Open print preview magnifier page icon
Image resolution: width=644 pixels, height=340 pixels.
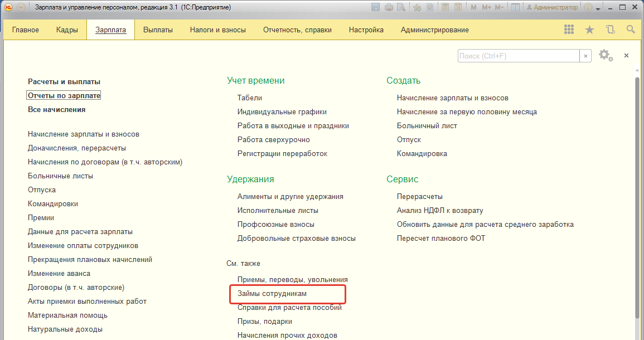pos(401,7)
